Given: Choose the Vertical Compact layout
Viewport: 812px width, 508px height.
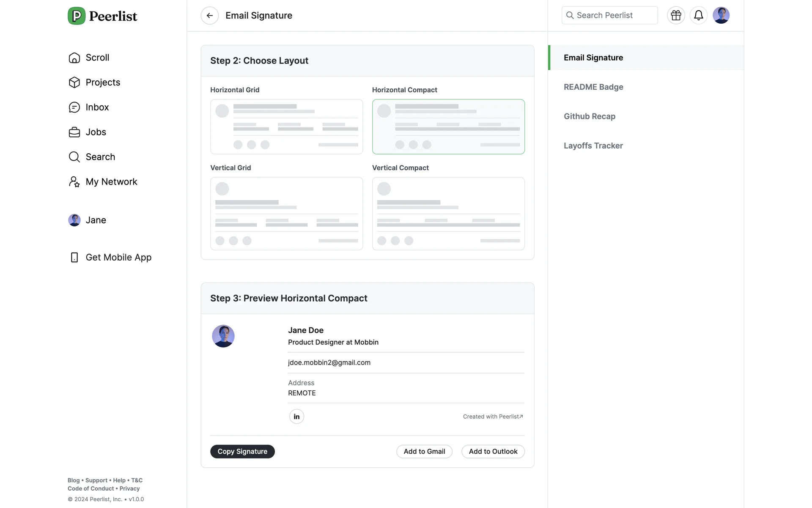Looking at the screenshot, I should coord(448,213).
